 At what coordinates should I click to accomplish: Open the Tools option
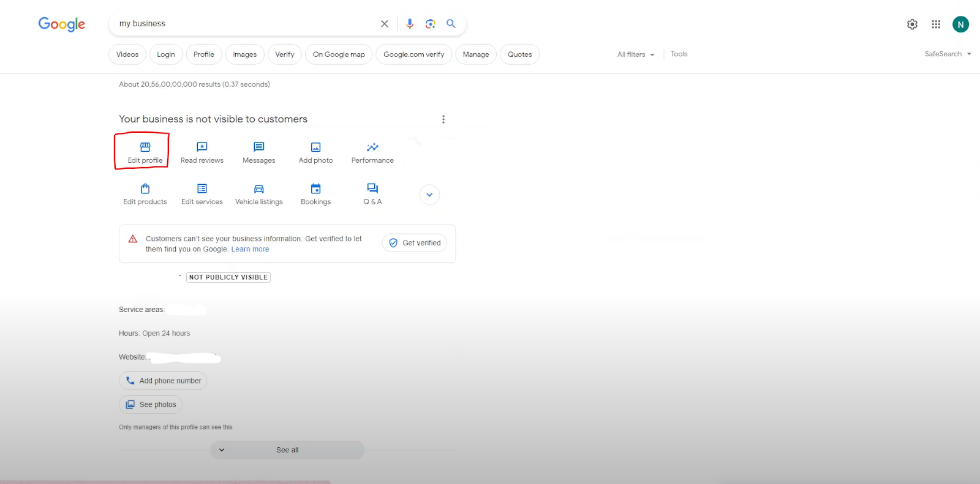[679, 54]
